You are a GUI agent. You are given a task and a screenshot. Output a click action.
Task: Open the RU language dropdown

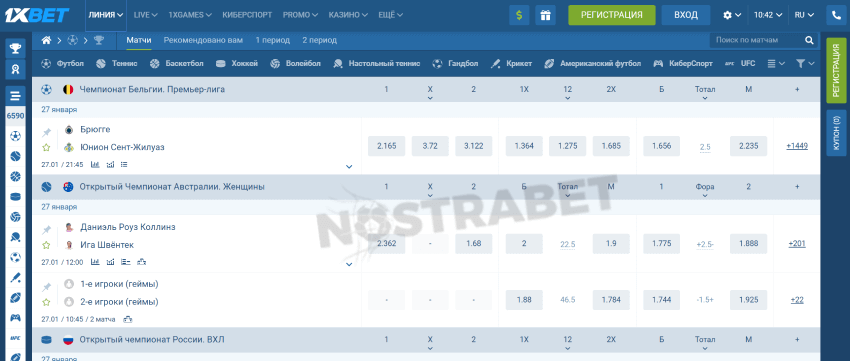click(803, 15)
